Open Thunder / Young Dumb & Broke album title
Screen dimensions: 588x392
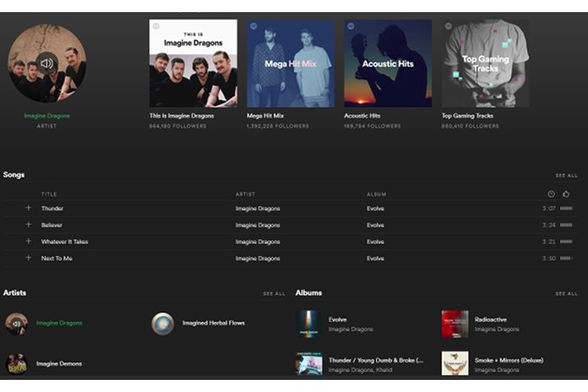click(376, 360)
